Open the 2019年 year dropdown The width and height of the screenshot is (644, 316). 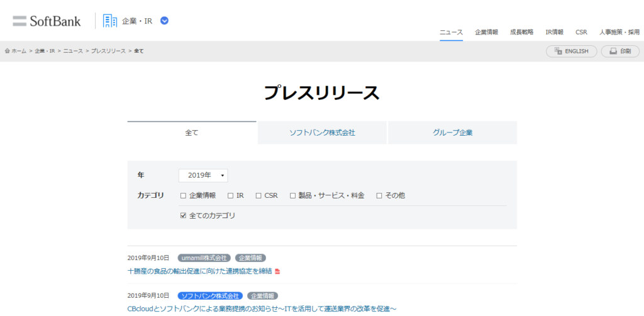point(203,175)
